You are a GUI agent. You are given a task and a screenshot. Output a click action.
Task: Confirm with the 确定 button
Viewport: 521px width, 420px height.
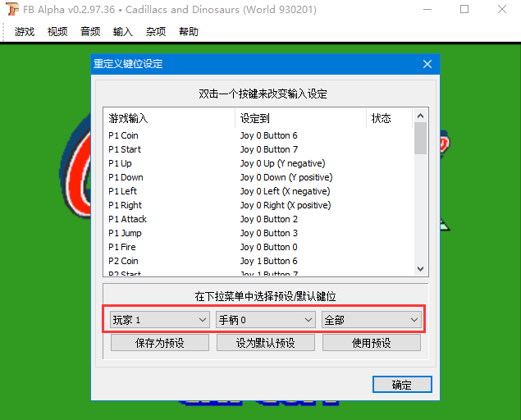pyautogui.click(x=402, y=385)
